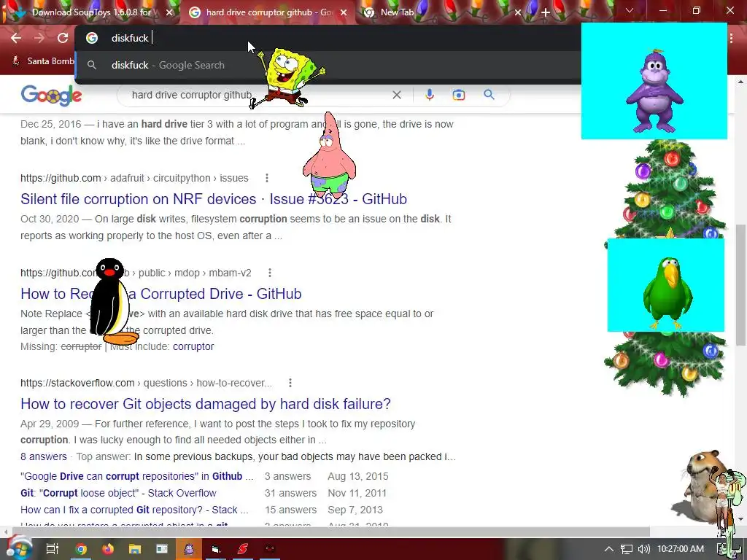Close the New Tab tab
Screen dimensions: 747x560
(x=518, y=12)
